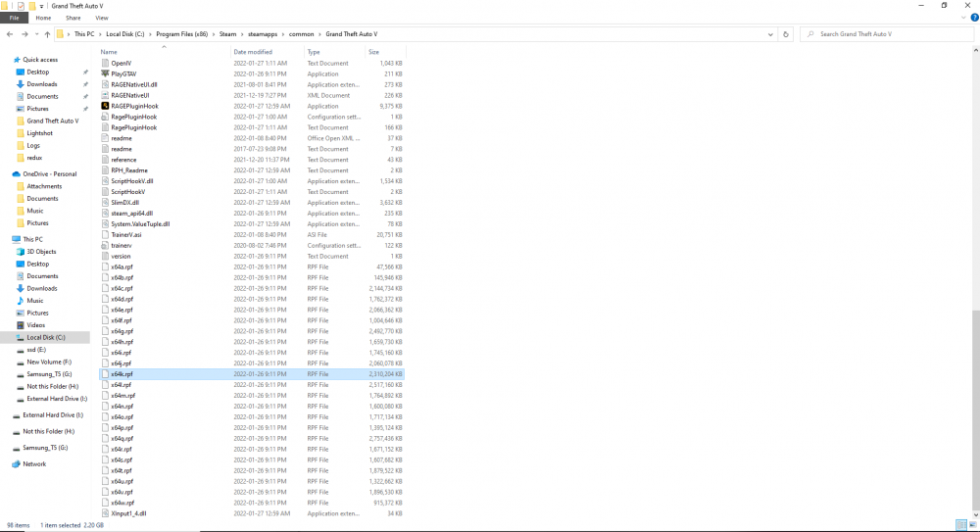Image resolution: width=980 pixels, height=532 pixels.
Task: Select the x64m.rpf file
Action: coord(122,396)
